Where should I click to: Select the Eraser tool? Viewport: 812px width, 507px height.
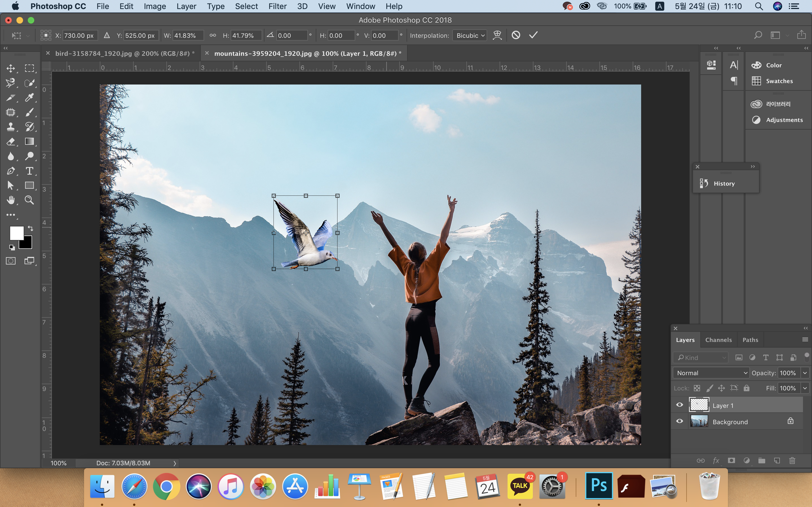pos(10,141)
